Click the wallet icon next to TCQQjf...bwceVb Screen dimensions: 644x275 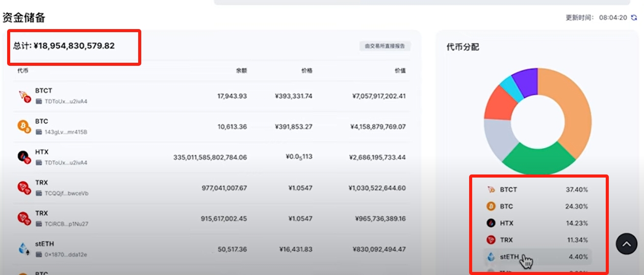pos(39,193)
